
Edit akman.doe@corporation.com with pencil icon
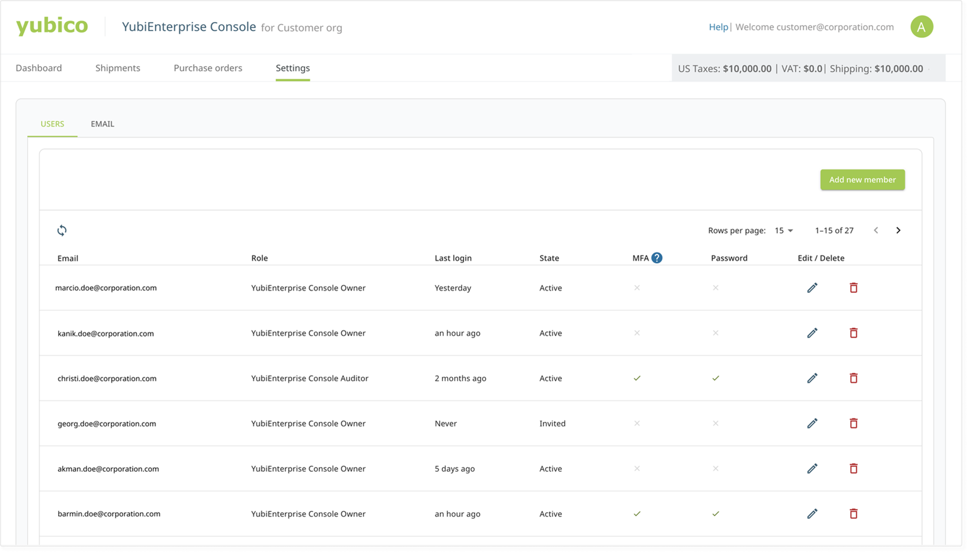[x=812, y=469]
